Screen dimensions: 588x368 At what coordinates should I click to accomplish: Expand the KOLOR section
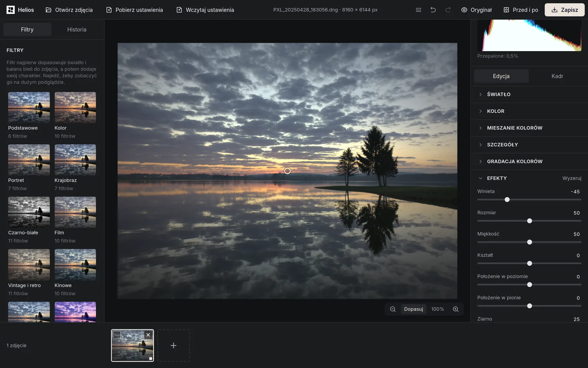point(529,111)
